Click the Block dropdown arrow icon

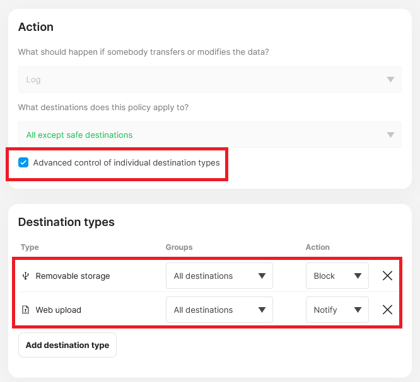point(358,276)
